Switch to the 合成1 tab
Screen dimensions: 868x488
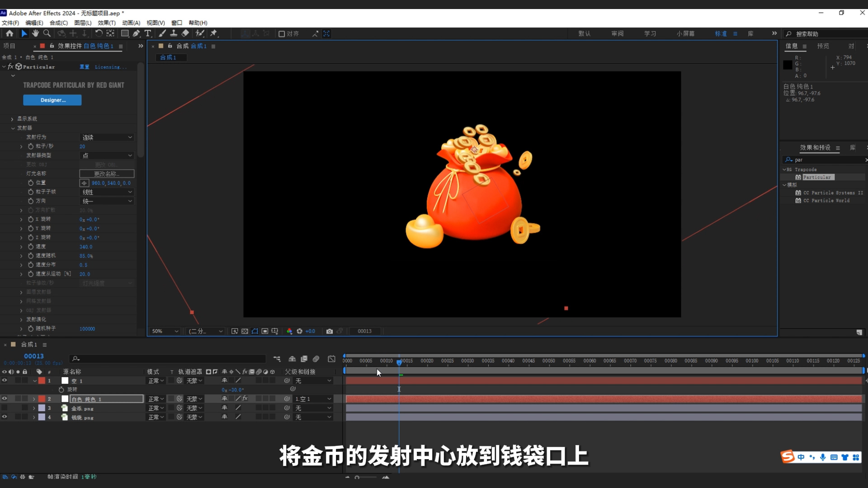tap(170, 57)
